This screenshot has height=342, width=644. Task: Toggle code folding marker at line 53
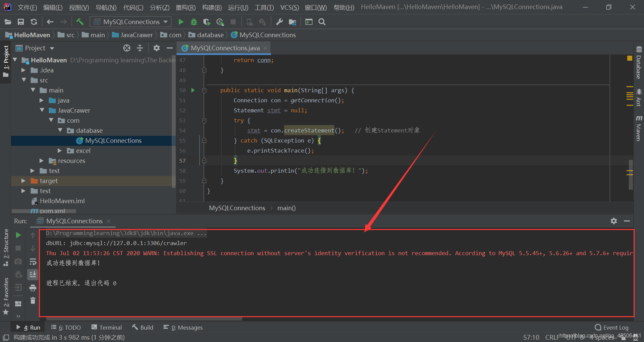pyautogui.click(x=204, y=121)
